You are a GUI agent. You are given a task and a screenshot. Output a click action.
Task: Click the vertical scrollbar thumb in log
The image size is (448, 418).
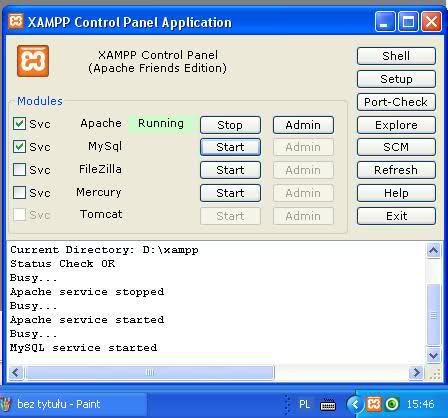pyautogui.click(x=433, y=315)
